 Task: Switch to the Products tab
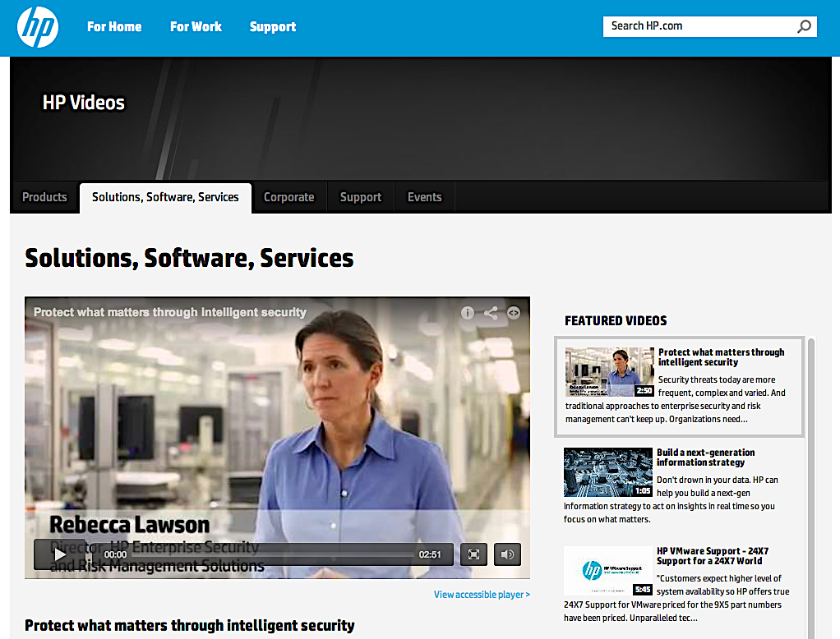[44, 197]
